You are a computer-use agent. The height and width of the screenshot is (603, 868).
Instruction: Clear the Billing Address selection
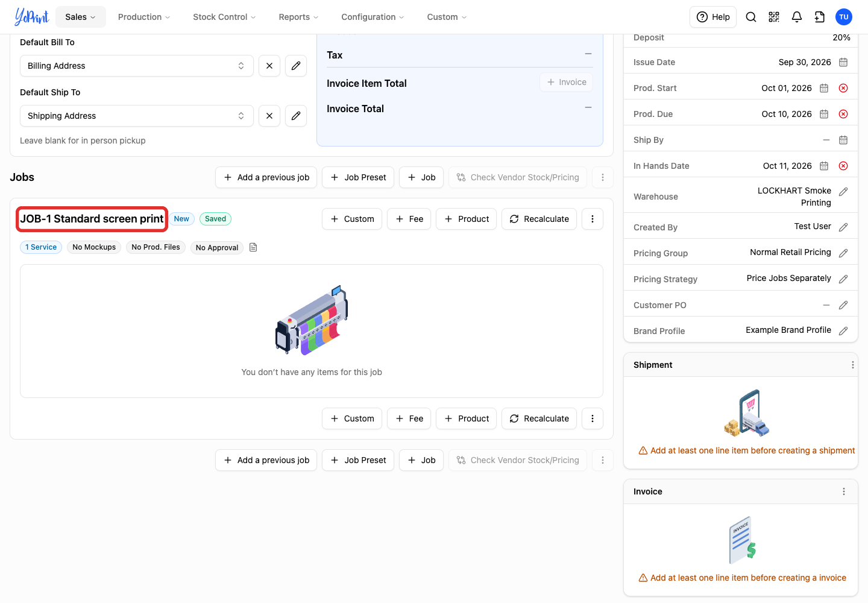tap(269, 66)
